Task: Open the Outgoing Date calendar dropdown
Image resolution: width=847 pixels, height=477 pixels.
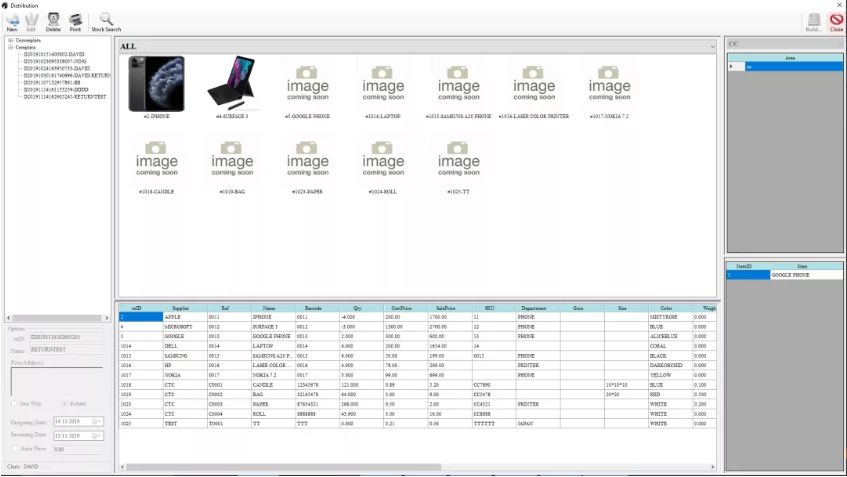Action: 98,422
